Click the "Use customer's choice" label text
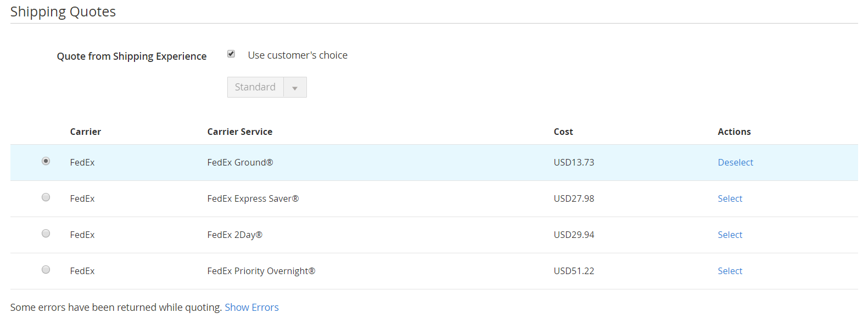This screenshot has width=868, height=324. tap(297, 55)
